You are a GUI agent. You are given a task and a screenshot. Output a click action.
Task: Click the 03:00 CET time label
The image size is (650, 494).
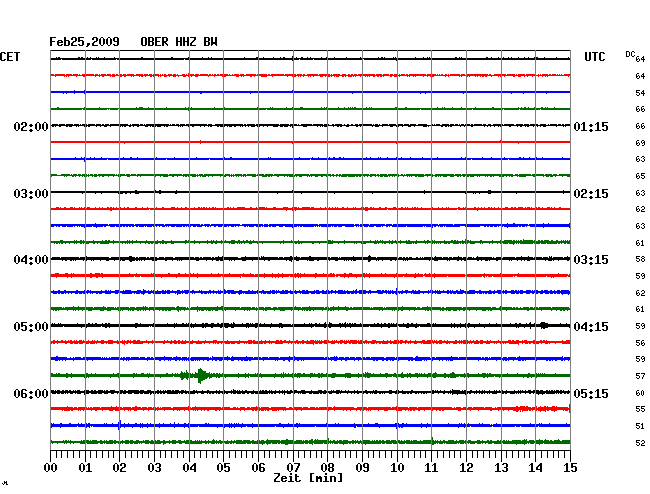coord(31,194)
